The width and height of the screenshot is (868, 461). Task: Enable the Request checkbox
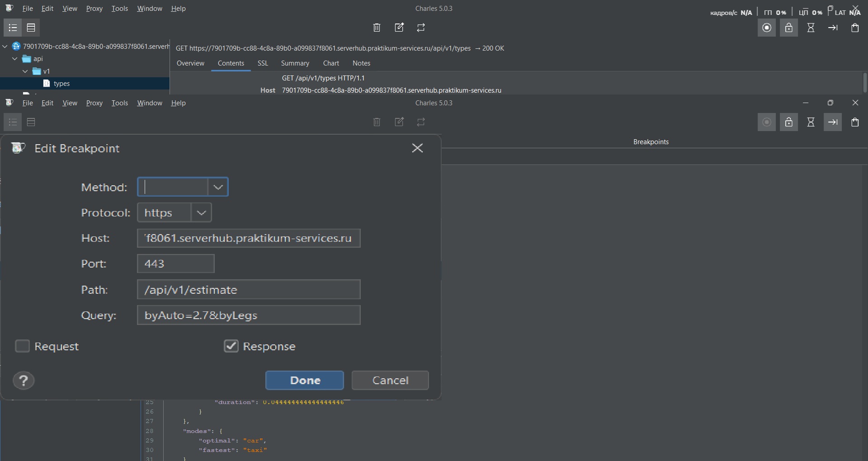[23, 346]
